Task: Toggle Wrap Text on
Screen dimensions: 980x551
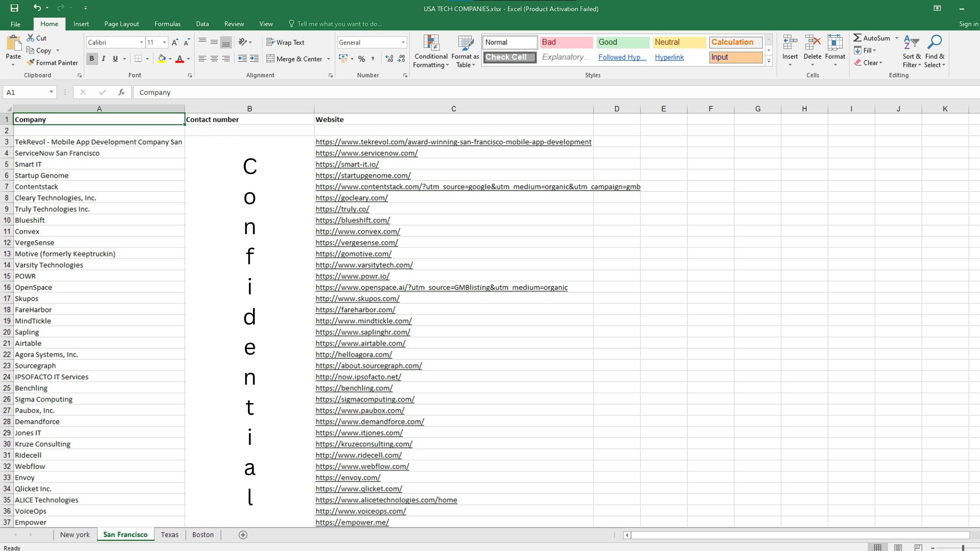Action: pos(285,42)
